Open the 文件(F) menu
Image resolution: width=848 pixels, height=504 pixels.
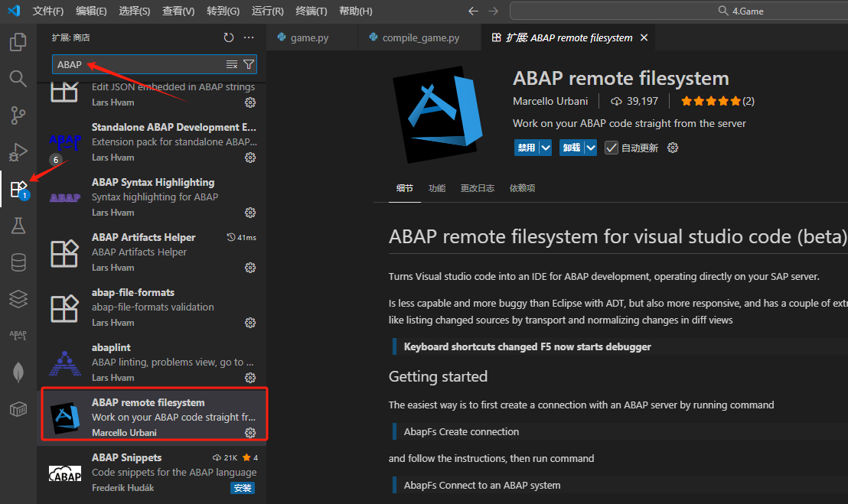(x=48, y=11)
